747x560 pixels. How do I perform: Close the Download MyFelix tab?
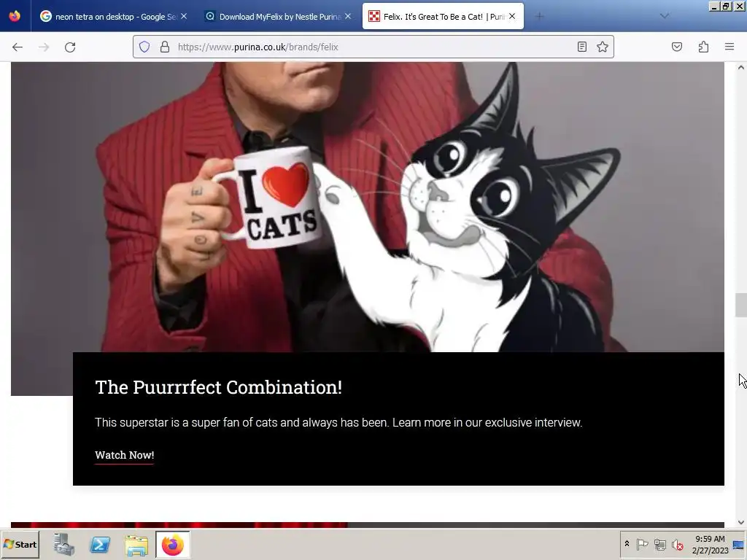[348, 16]
